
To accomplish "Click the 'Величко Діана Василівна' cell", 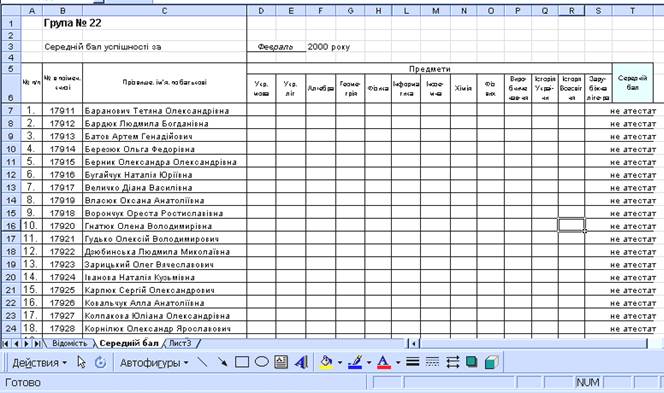I will click(x=165, y=188).
